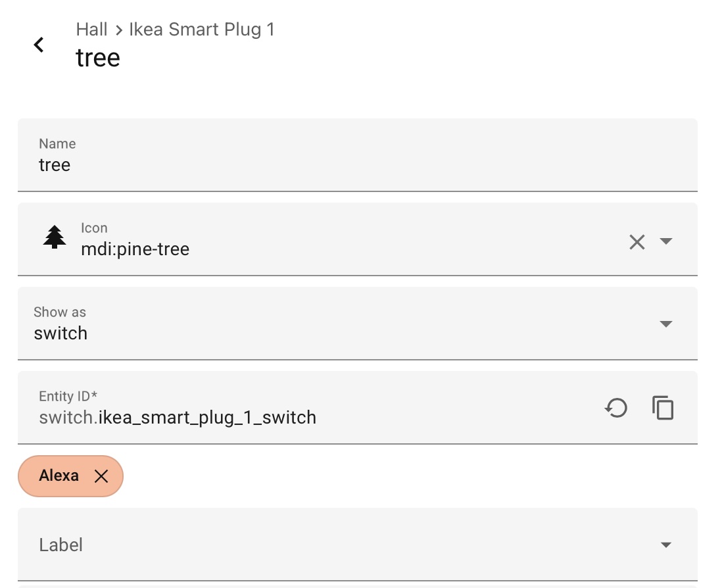Viewport: 722px width, 588px height.
Task: Navigate to Hall via the breadcrumb
Action: (91, 29)
